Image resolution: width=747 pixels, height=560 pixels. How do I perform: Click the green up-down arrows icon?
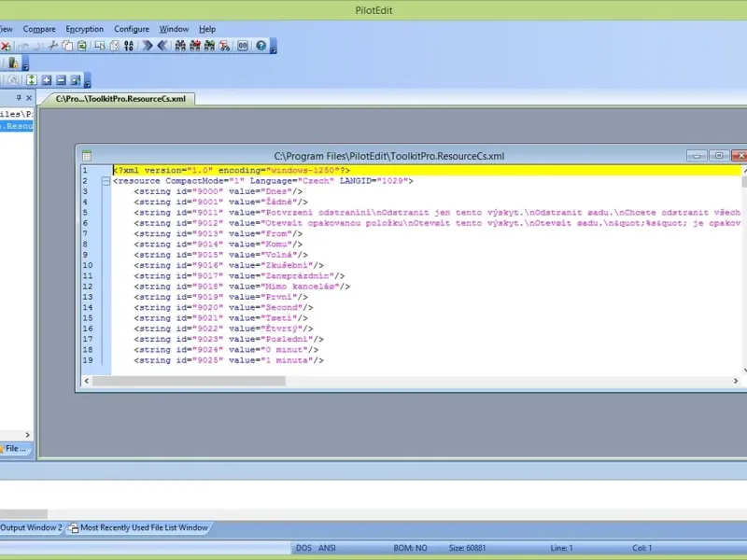tap(31, 80)
